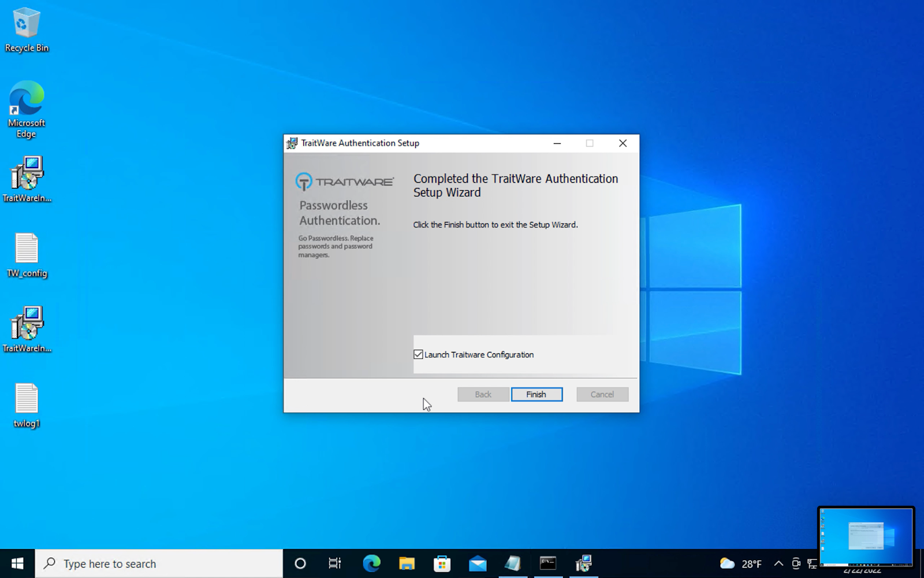
Task: Click the 'Completed the TraitWare Authentication Setup Wizard' heading
Action: [x=516, y=186]
